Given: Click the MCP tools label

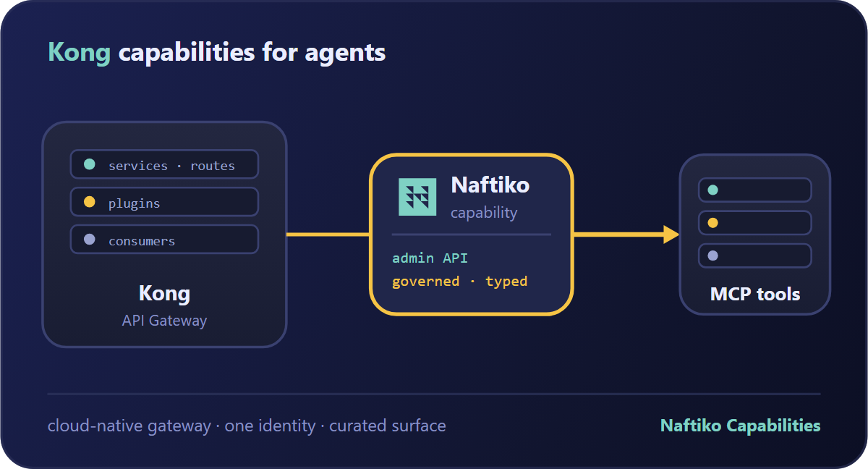Looking at the screenshot, I should (755, 295).
